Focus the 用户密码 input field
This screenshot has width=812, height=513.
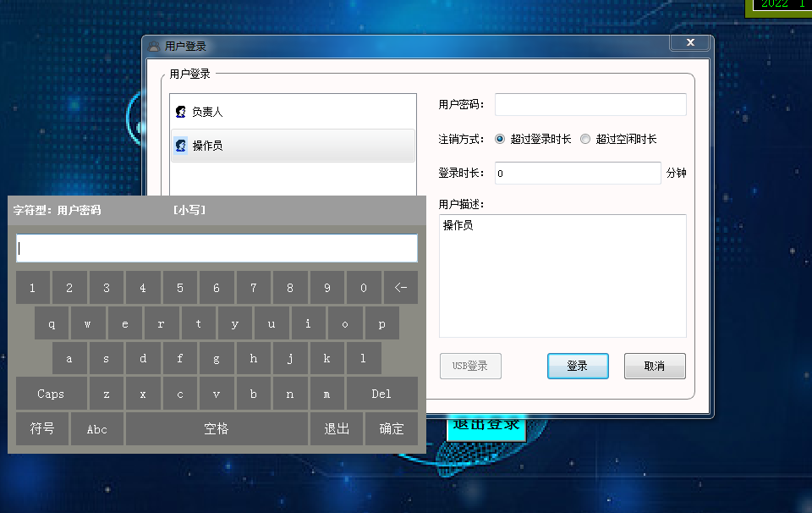(x=590, y=105)
